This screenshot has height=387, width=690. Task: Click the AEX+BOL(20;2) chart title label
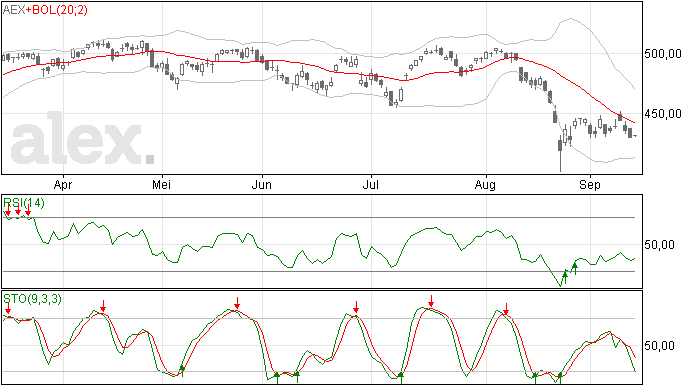click(45, 10)
